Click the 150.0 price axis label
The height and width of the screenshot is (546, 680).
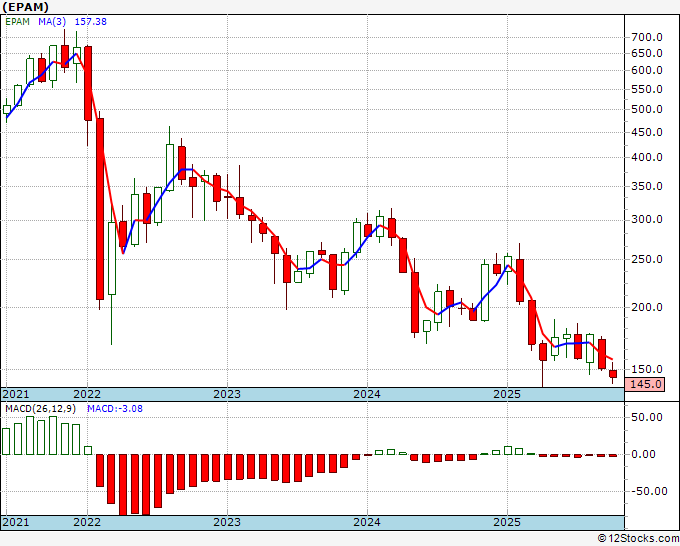tap(647, 369)
